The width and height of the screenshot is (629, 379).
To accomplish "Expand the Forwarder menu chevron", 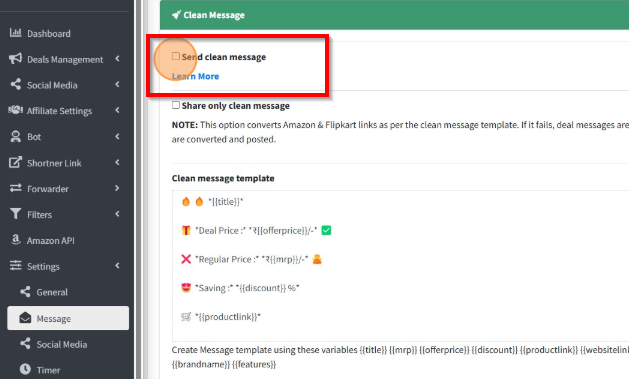I will coord(117,188).
